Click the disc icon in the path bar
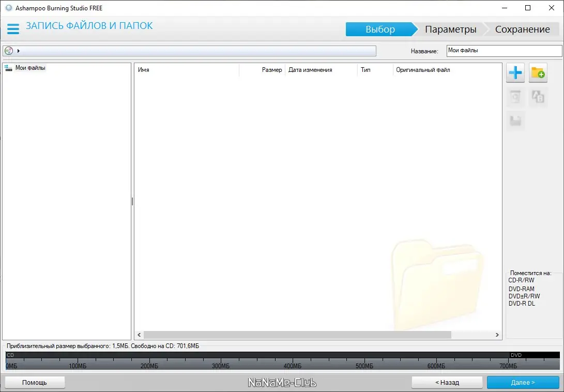 coord(9,51)
